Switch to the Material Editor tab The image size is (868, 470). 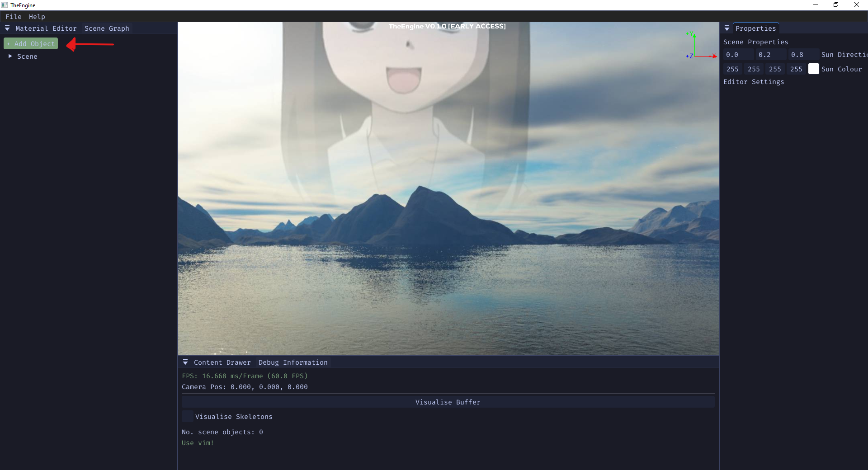[x=46, y=28]
